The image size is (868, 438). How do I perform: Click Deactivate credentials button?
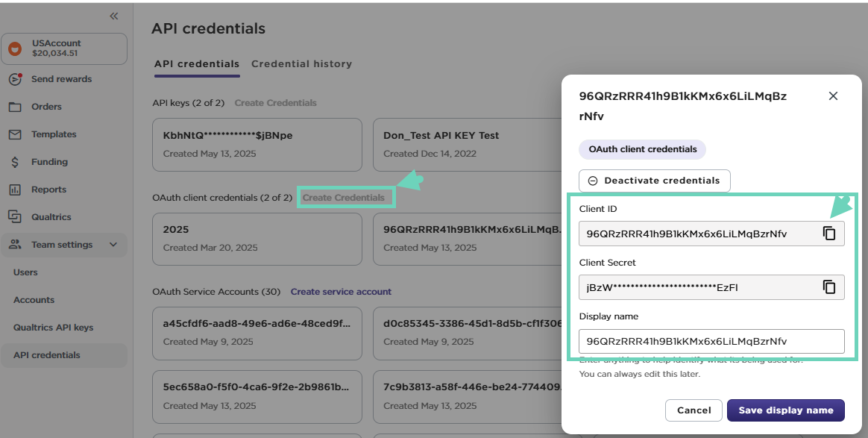[x=654, y=181]
